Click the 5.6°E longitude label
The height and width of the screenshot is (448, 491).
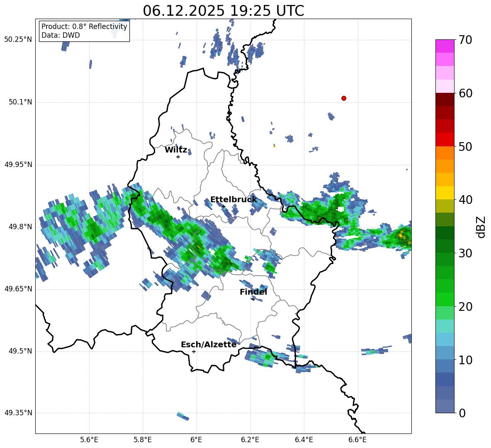[x=89, y=440]
